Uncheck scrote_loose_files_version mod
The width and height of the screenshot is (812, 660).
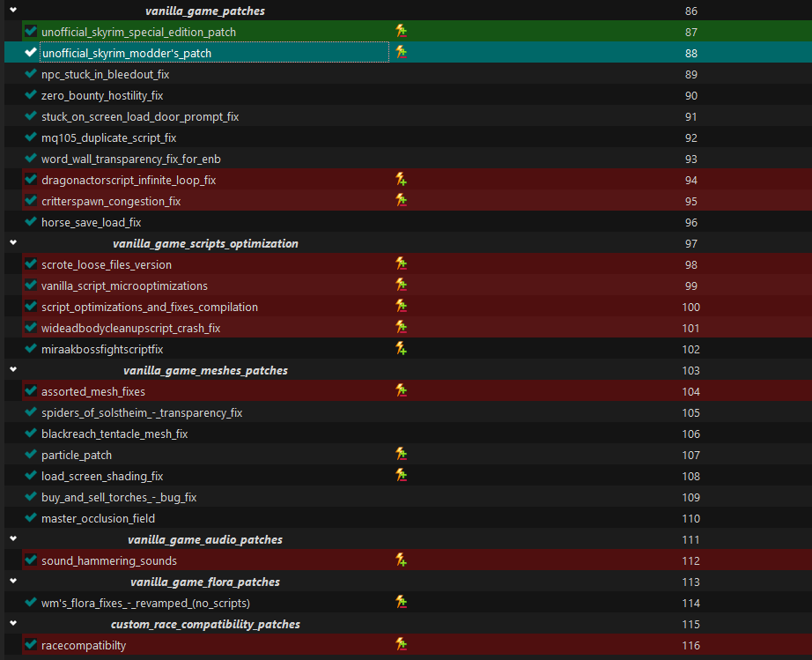31,263
